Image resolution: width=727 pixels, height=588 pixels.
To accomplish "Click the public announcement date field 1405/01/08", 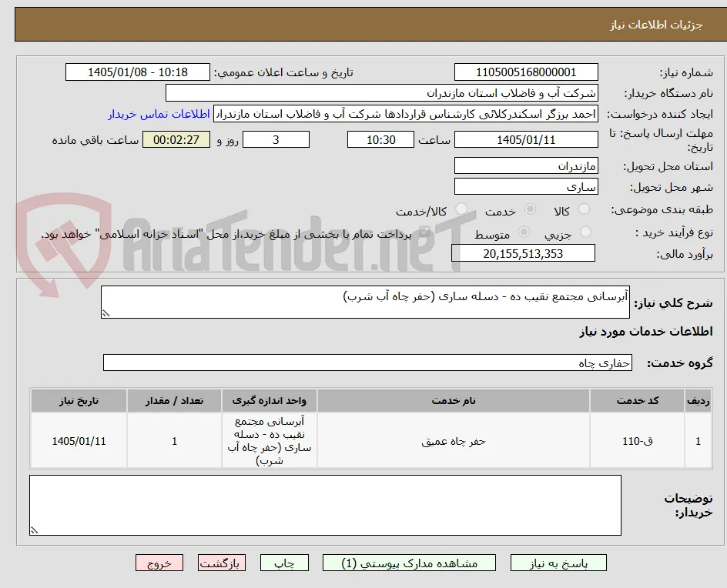I will 138,72.
